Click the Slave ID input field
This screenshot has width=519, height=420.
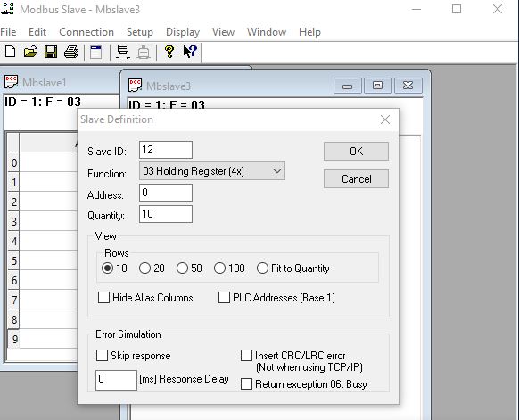pos(166,150)
